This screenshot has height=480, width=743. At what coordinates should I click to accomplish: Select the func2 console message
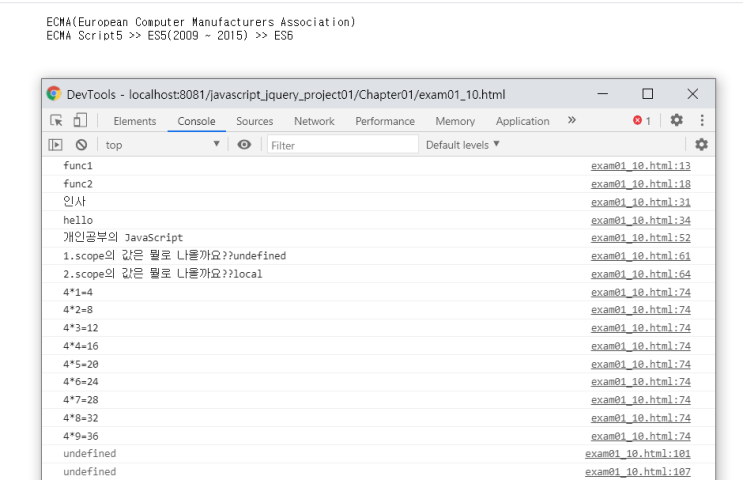point(78,184)
